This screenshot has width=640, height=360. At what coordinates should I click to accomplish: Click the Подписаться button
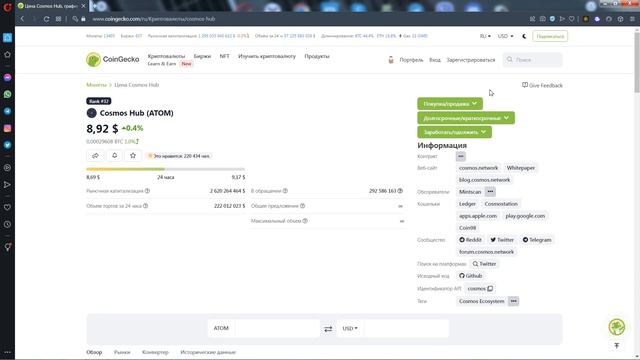tap(550, 36)
